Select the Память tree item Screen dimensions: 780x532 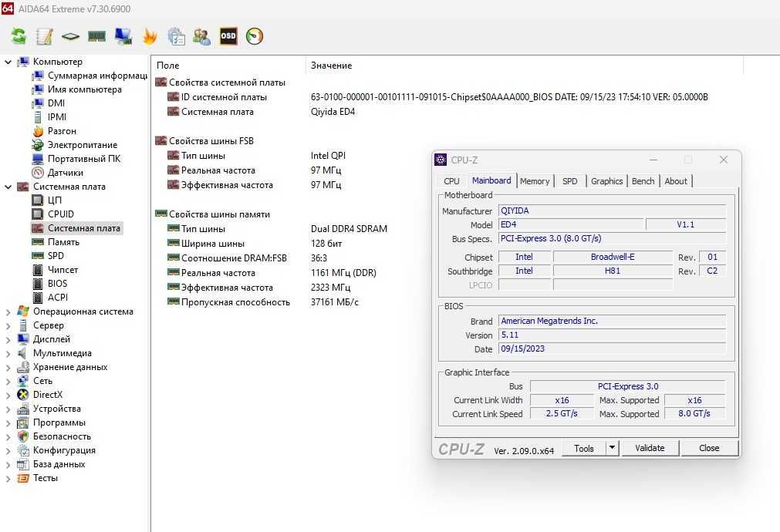64,242
